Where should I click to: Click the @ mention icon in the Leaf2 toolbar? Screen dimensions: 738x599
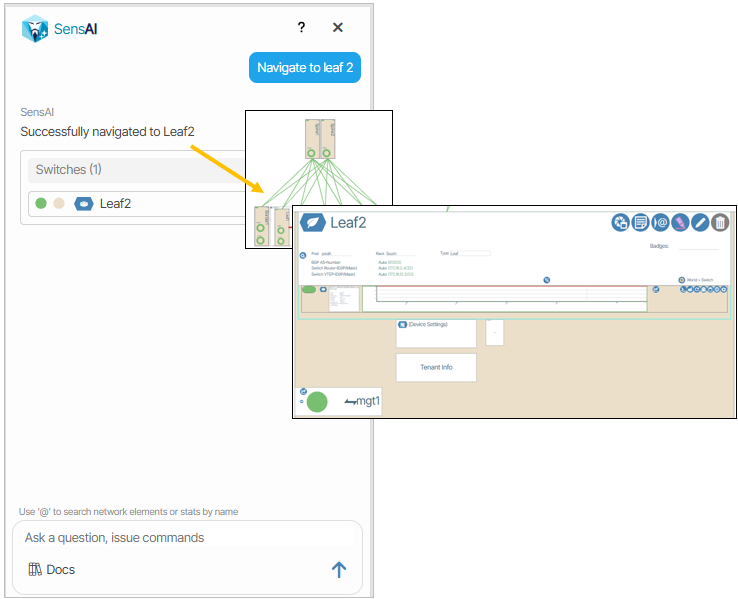click(x=660, y=222)
